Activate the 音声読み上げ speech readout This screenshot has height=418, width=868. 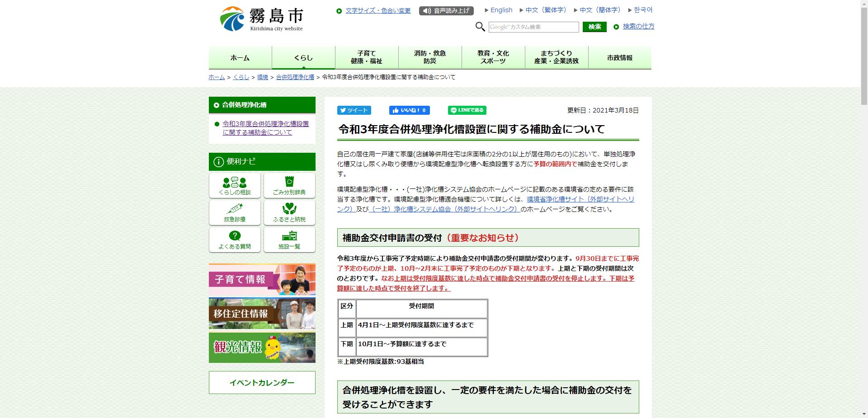pyautogui.click(x=447, y=10)
